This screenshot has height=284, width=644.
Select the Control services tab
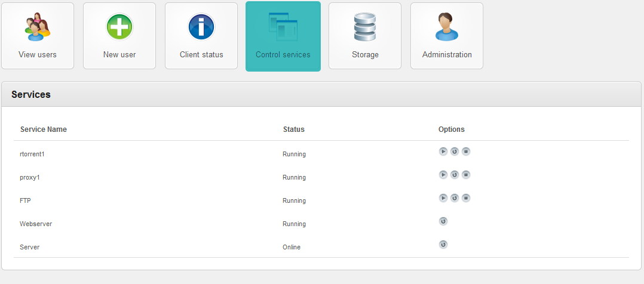point(283,36)
